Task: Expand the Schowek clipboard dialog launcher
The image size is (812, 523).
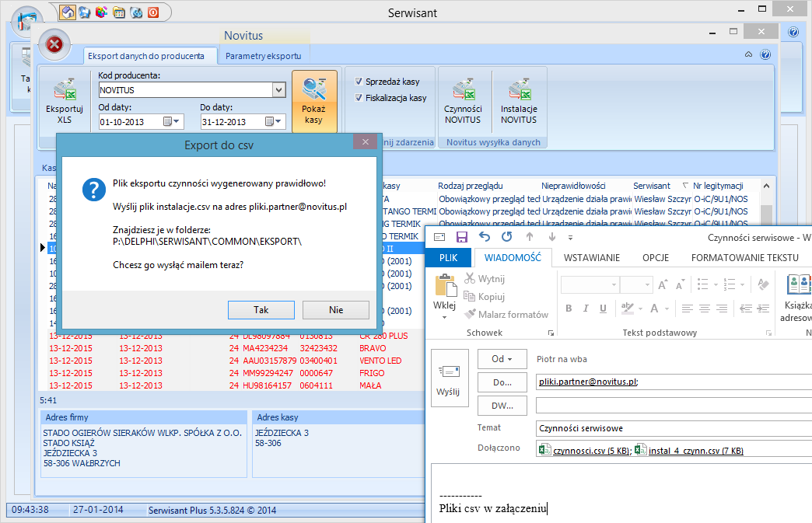Action: tap(551, 333)
